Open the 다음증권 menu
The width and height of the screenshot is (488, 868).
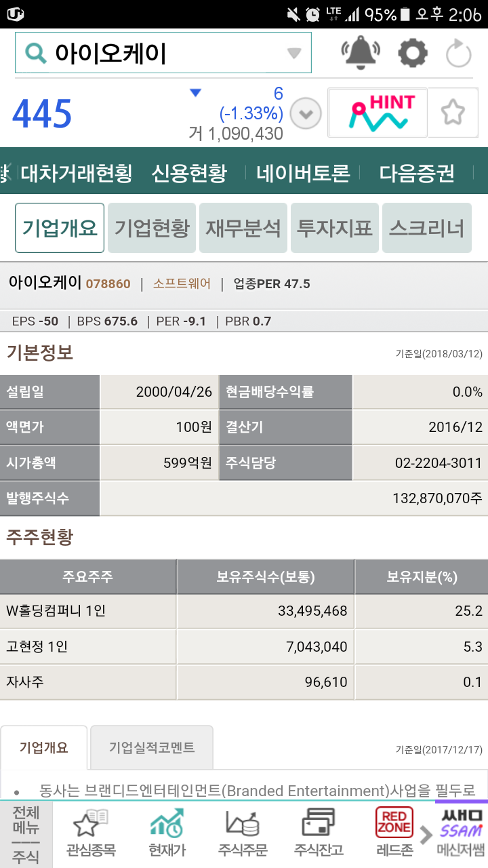[x=417, y=174]
